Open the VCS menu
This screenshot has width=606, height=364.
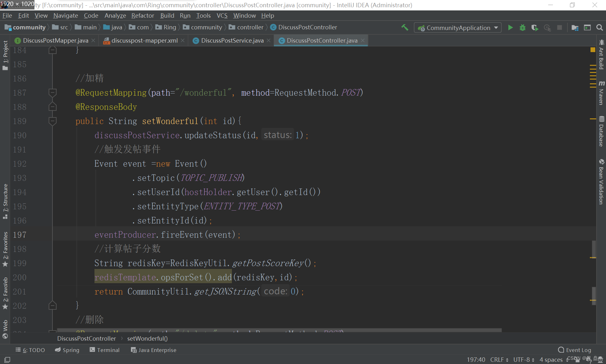[x=222, y=15]
